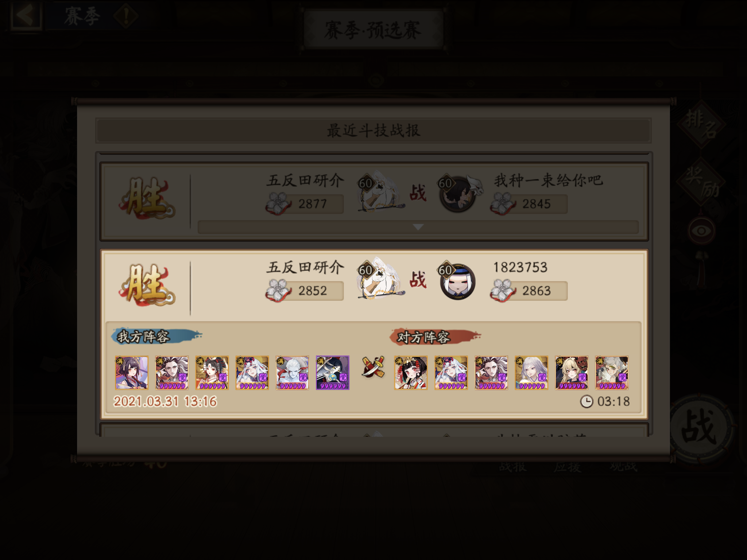Select purple-framed sixth shikigami in my lineup
The width and height of the screenshot is (747, 560).
tap(332, 373)
